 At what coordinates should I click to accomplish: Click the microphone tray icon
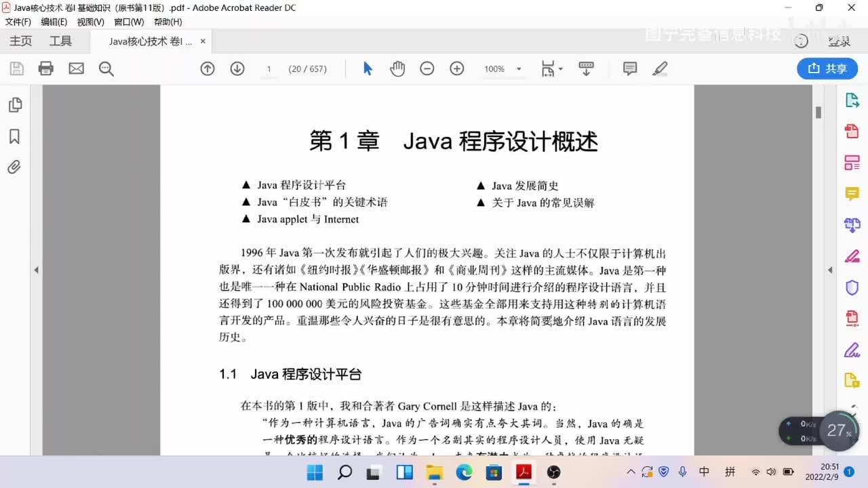click(682, 472)
